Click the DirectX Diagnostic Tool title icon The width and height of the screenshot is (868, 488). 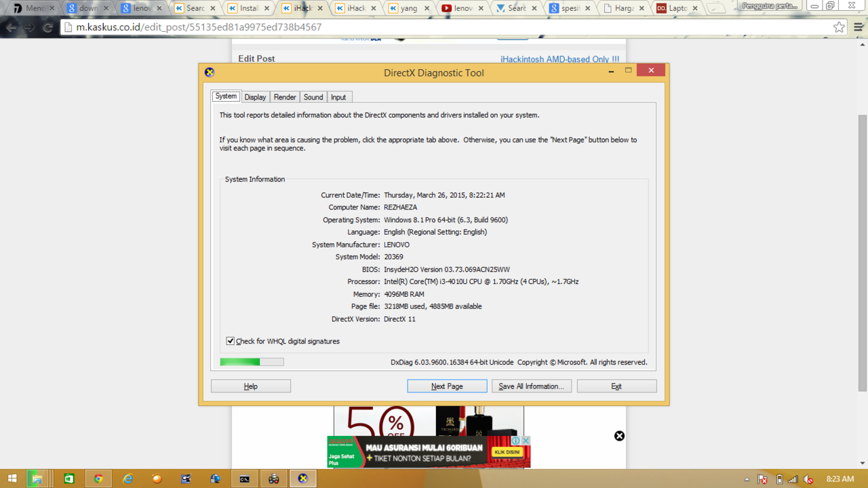pos(210,73)
